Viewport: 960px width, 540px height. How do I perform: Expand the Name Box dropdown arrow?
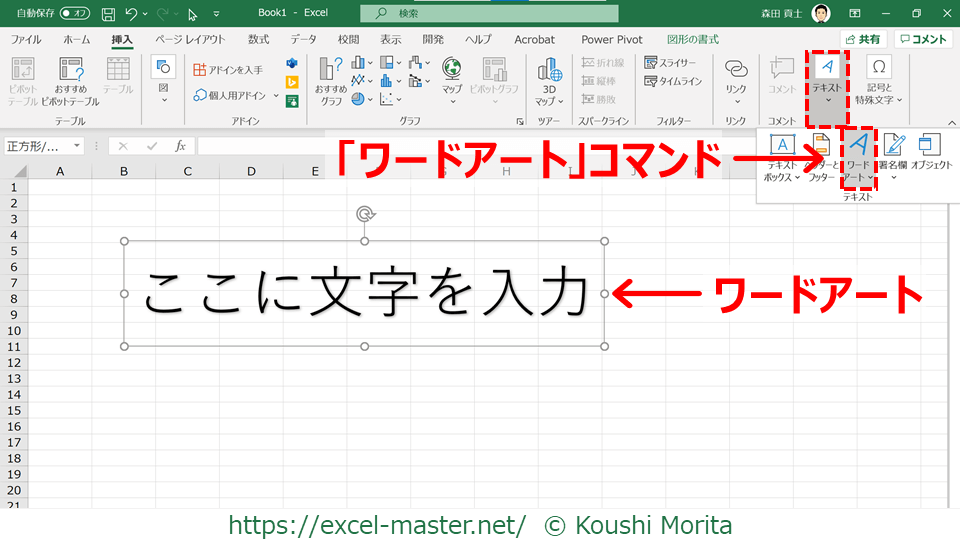point(77,146)
